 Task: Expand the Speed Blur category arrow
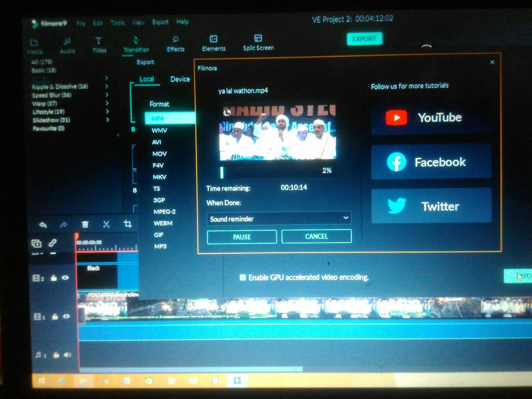pos(107,95)
